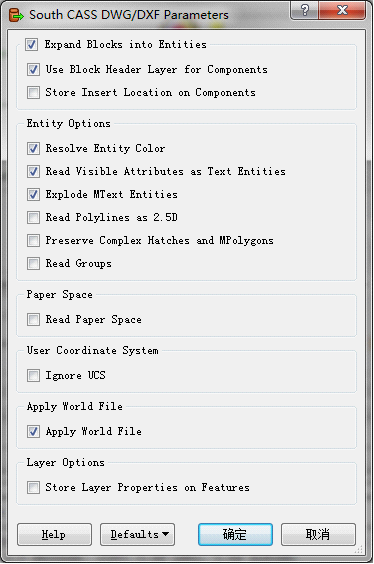The image size is (374, 564).
Task: Cancel with the 取消 button
Action: pos(318,535)
